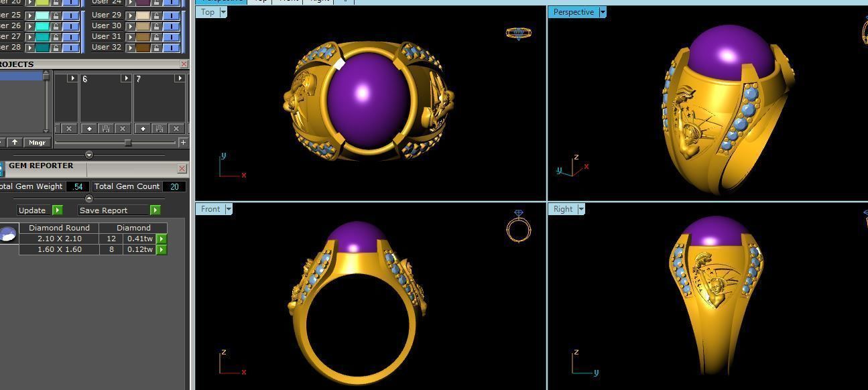Open the Top viewport dropdown arrow
Viewport: 868px width, 390px height.
(223, 12)
